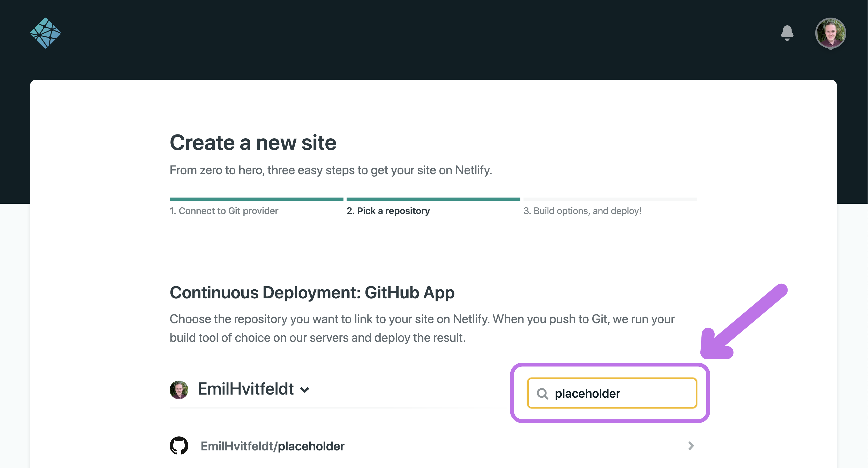
Task: Open the user profile avatar menu
Action: click(x=830, y=33)
